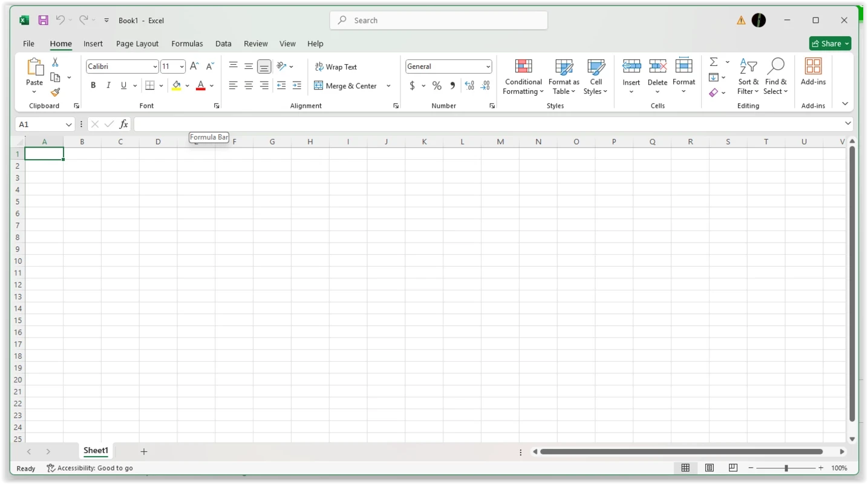Toggle Bold formatting
The height and width of the screenshot is (484, 868).
pos(93,86)
